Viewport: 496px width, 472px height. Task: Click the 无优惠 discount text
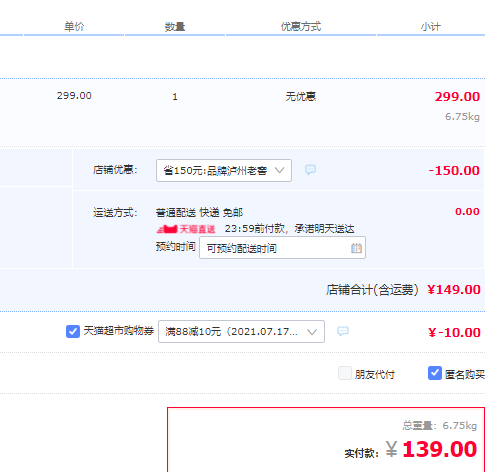point(300,97)
